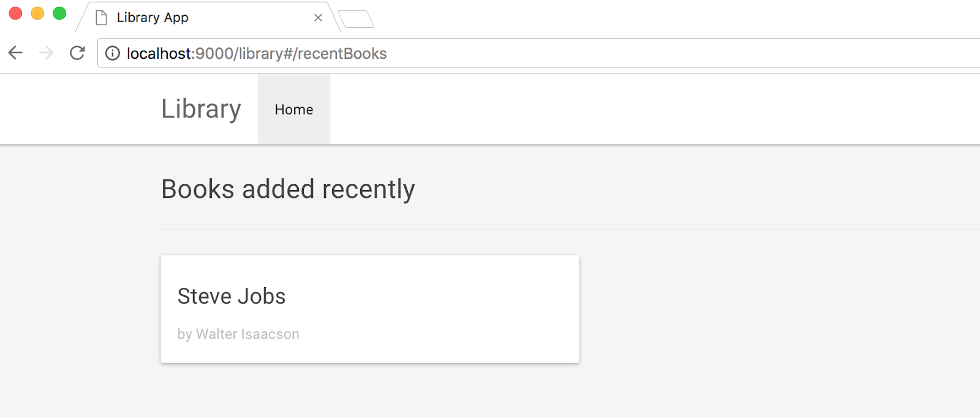Go back using the browser back arrow
This screenshot has height=417, width=980.
(16, 53)
